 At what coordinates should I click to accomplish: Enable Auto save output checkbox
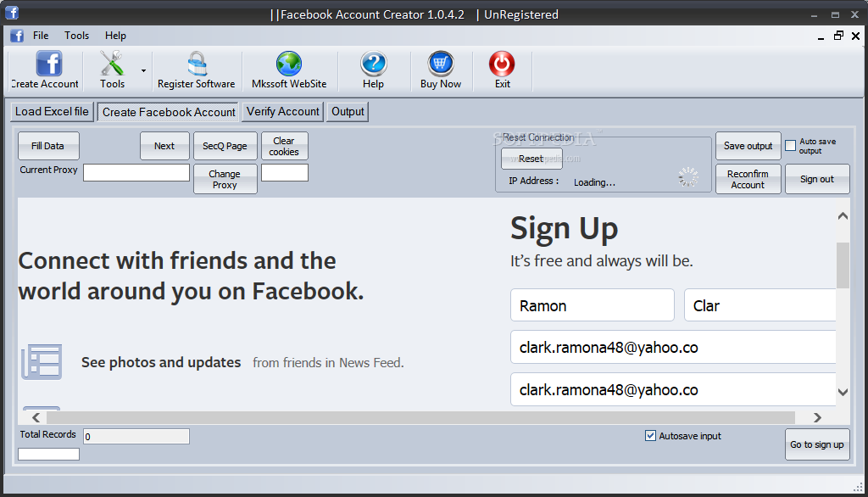[x=791, y=146]
